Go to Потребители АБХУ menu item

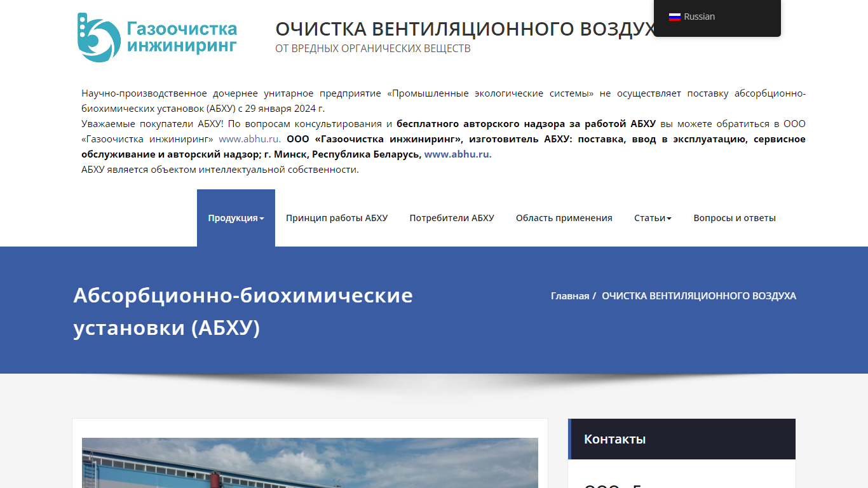452,218
